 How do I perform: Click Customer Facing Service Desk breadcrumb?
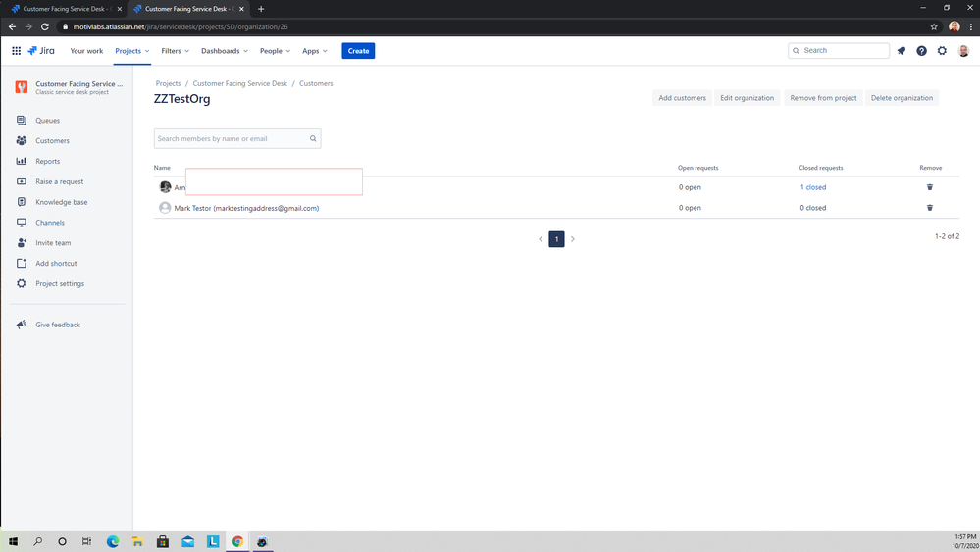[240, 83]
